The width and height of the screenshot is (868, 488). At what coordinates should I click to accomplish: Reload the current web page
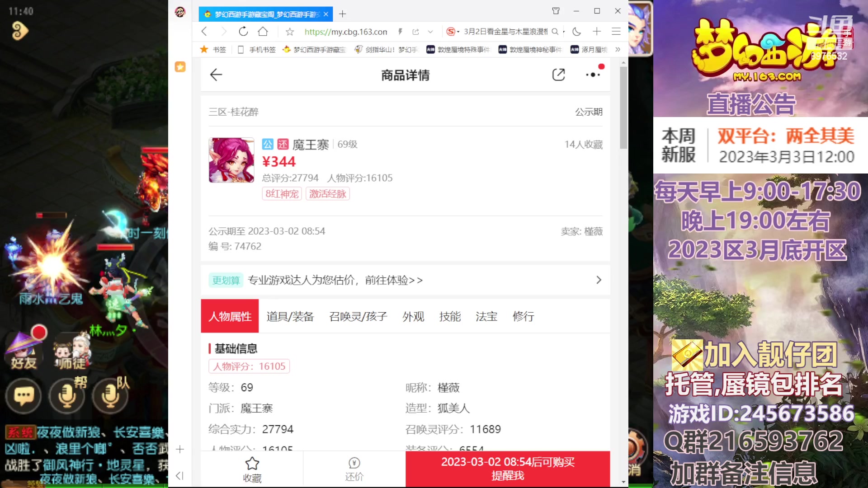(x=243, y=32)
